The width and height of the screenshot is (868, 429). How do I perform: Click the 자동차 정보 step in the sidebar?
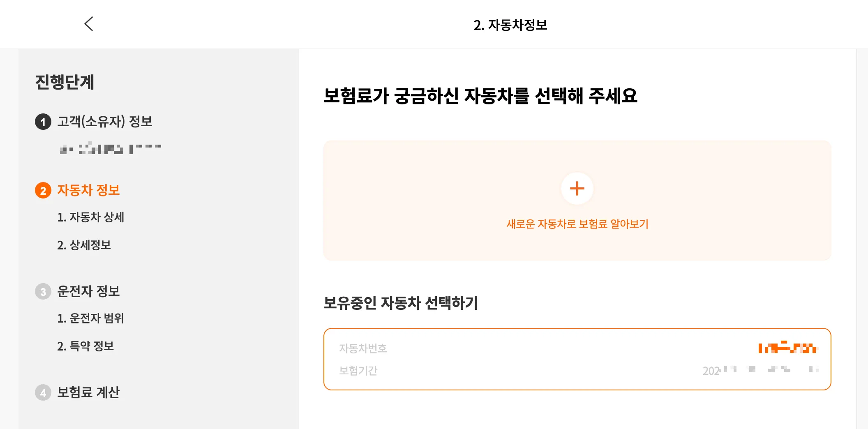coord(88,190)
